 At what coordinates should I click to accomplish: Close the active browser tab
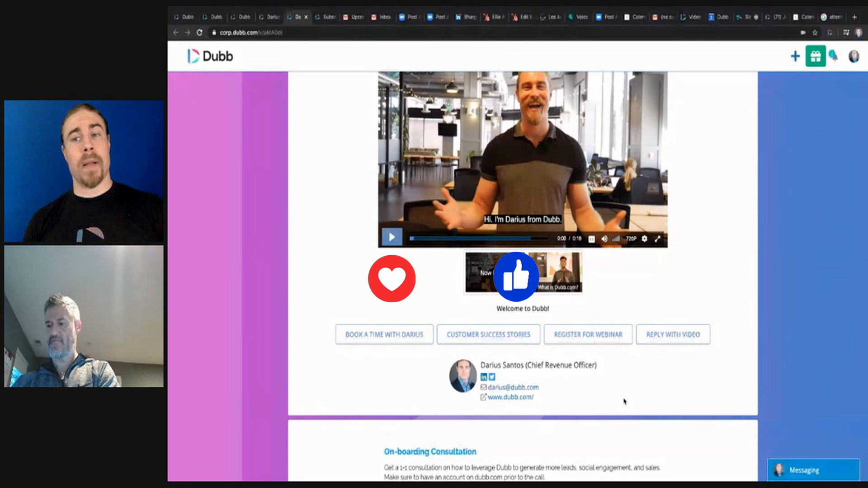[x=306, y=17]
